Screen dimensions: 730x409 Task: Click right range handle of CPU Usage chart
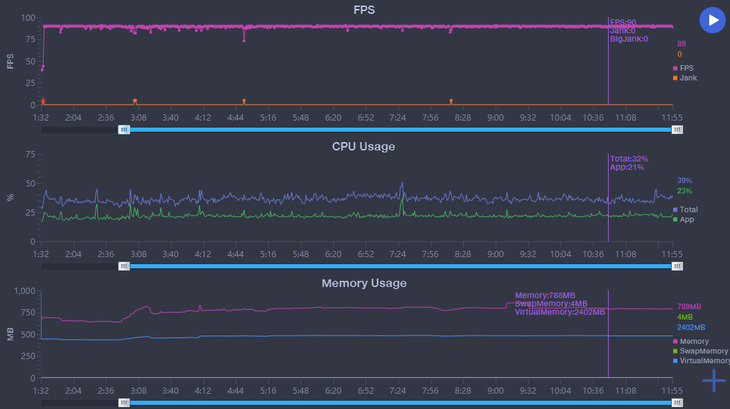point(677,266)
